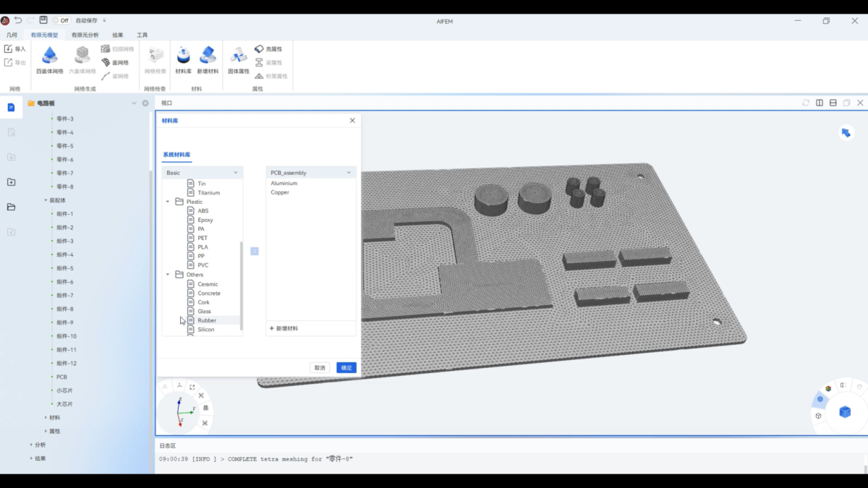Click the 面网格 surface mesh icon
The width and height of the screenshot is (868, 488).
tap(106, 62)
